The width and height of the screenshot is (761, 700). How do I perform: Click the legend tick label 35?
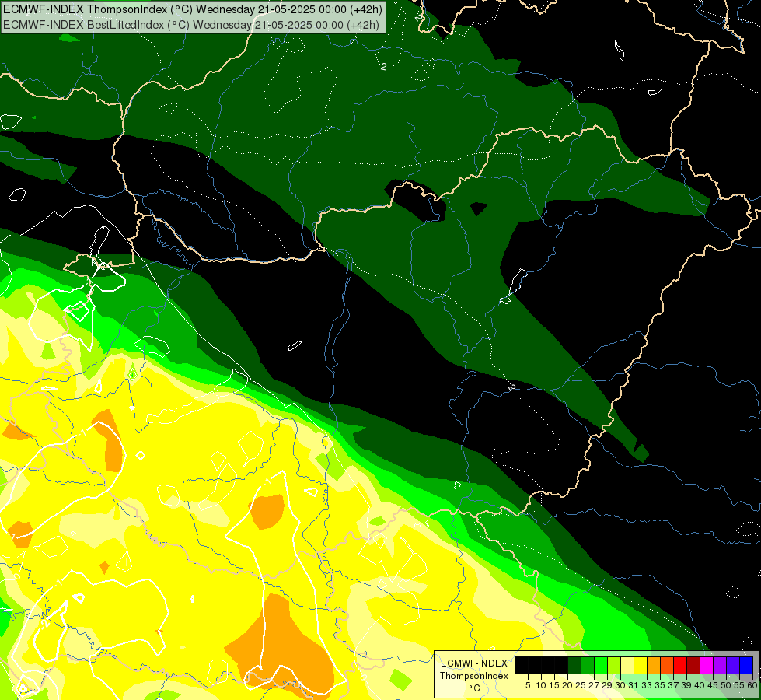click(x=660, y=685)
